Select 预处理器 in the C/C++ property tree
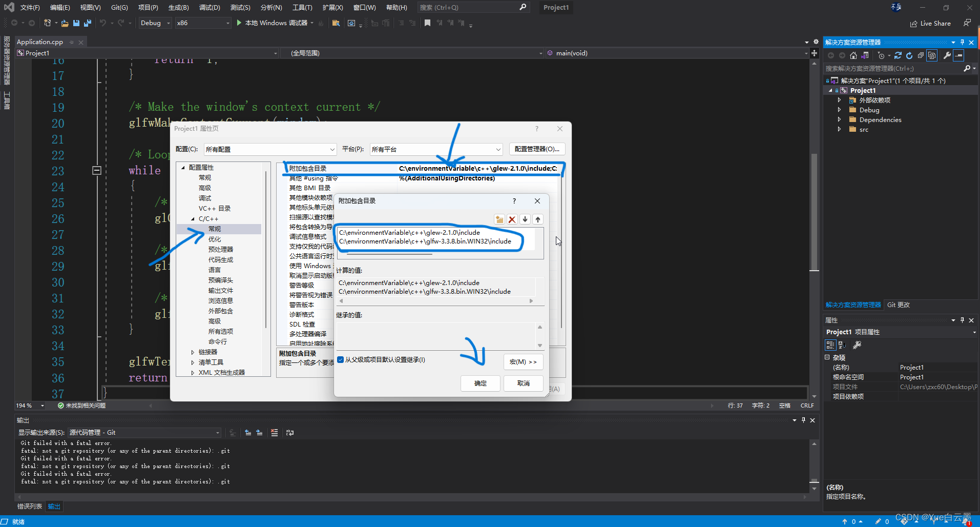Image resolution: width=980 pixels, height=527 pixels. point(221,250)
